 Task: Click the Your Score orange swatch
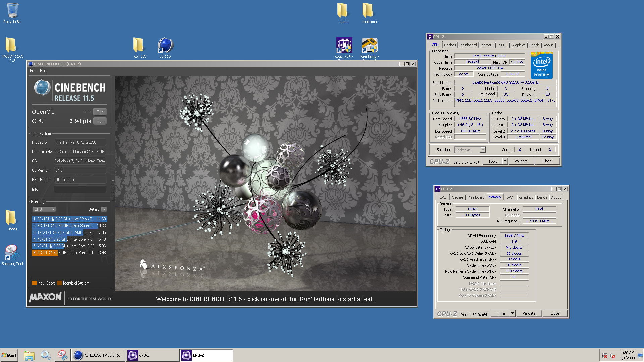pyautogui.click(x=34, y=283)
